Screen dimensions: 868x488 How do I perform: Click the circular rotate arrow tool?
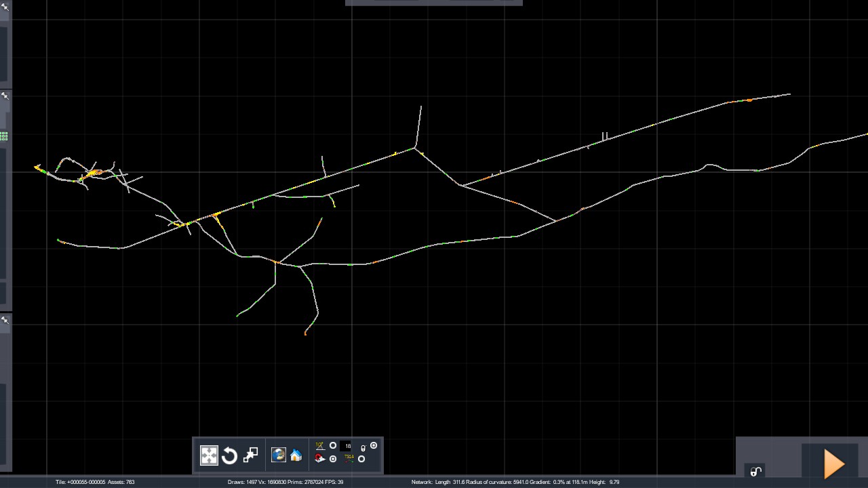pos(229,455)
